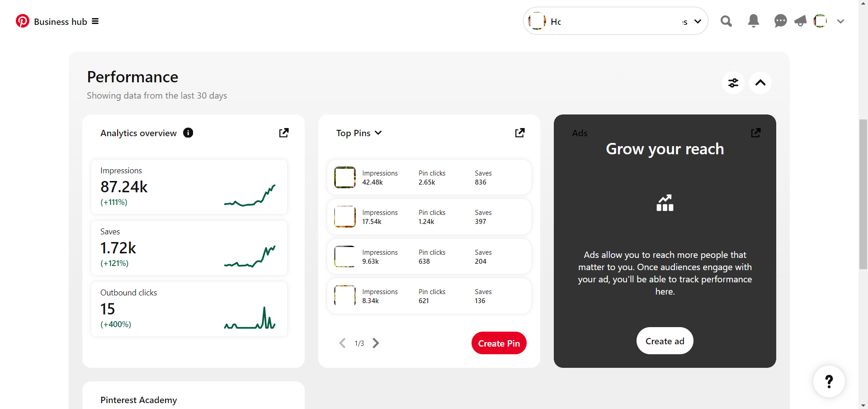Expand the account options chevron
This screenshot has height=409, width=868.
840,21
